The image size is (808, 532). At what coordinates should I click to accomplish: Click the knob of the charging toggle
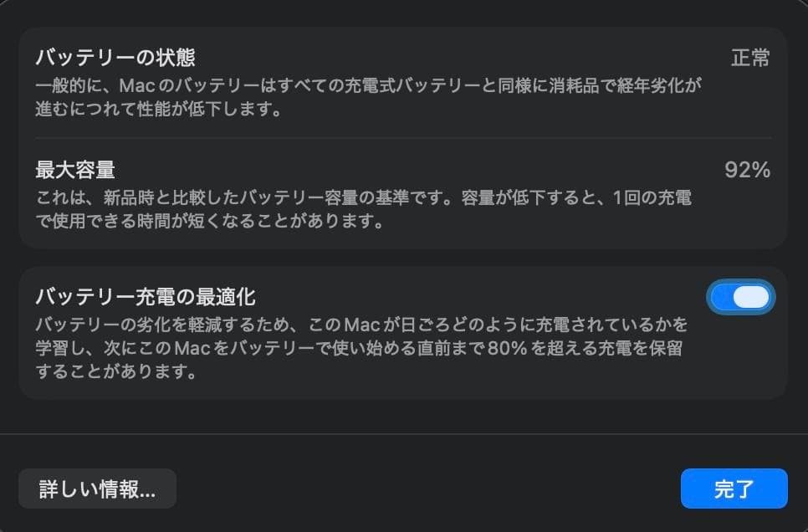(x=749, y=297)
